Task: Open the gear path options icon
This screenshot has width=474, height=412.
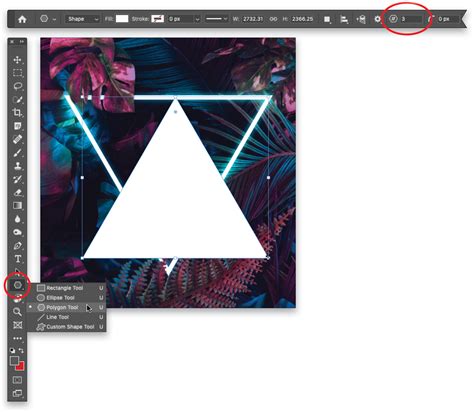Action: (x=377, y=19)
